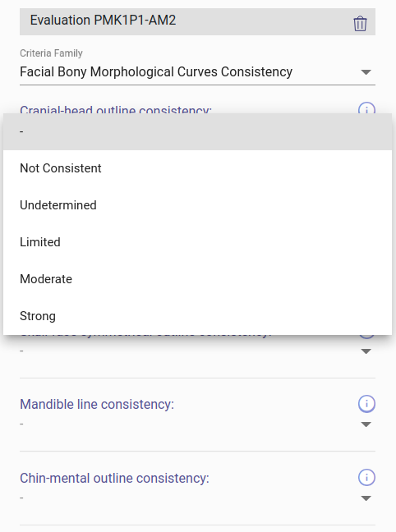Show info for Cranial-head outline consistency
Viewport: 396px width, 532px height.
(x=366, y=108)
